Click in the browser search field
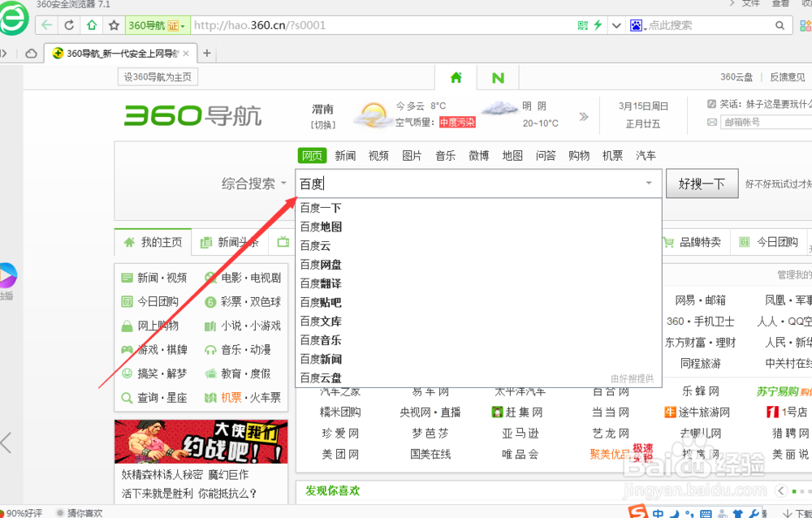The height and width of the screenshot is (518, 812). pyautogui.click(x=710, y=25)
